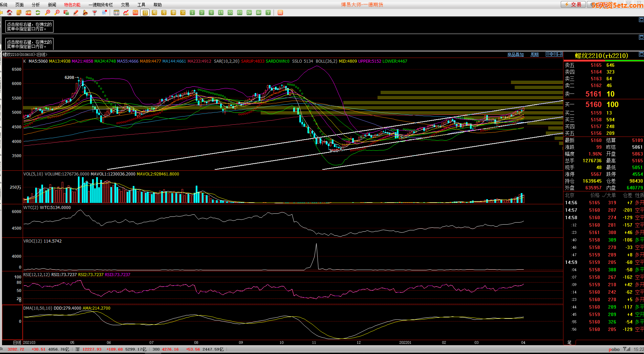Open the 系统 menu
This screenshot has width=644, height=354.
tap(3, 5)
